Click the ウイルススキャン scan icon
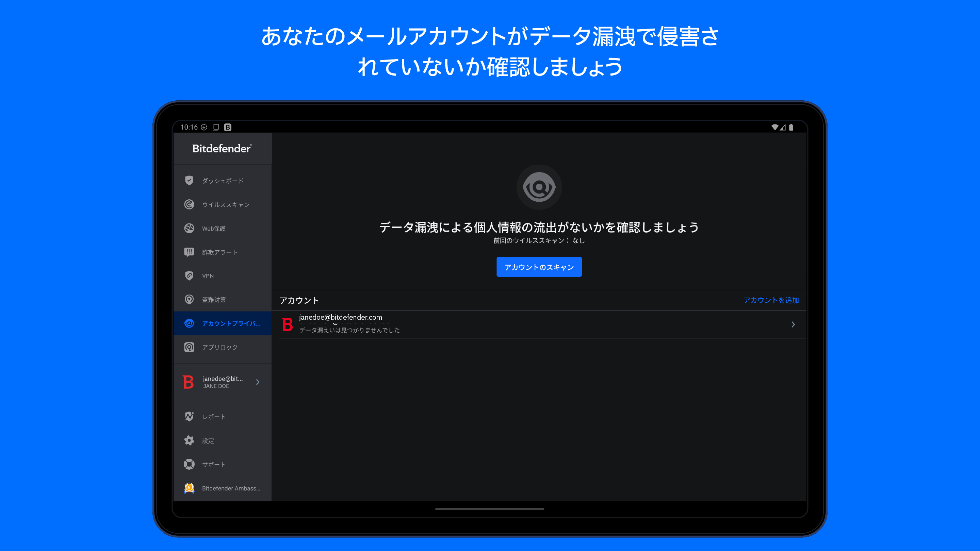 [189, 204]
